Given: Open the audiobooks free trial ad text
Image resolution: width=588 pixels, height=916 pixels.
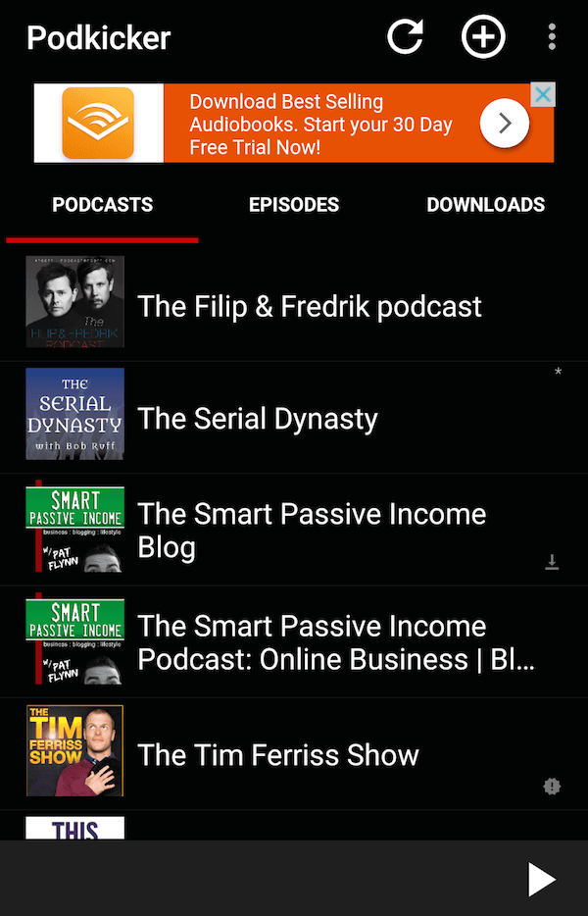Looking at the screenshot, I should click(x=320, y=125).
